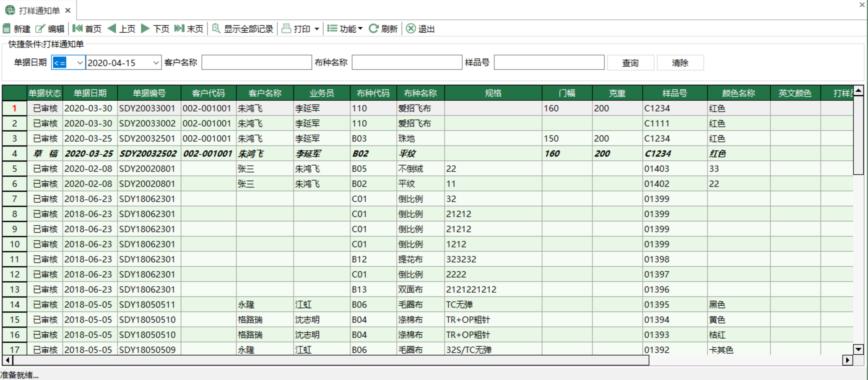Click the 客户名称 column header
Screen dimensions: 868x380
(265, 93)
